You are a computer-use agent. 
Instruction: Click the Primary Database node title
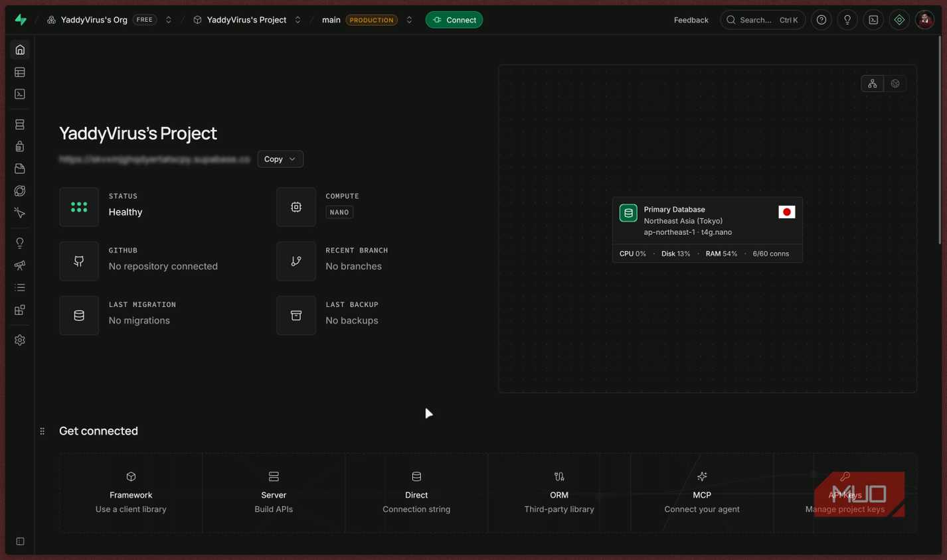click(674, 210)
